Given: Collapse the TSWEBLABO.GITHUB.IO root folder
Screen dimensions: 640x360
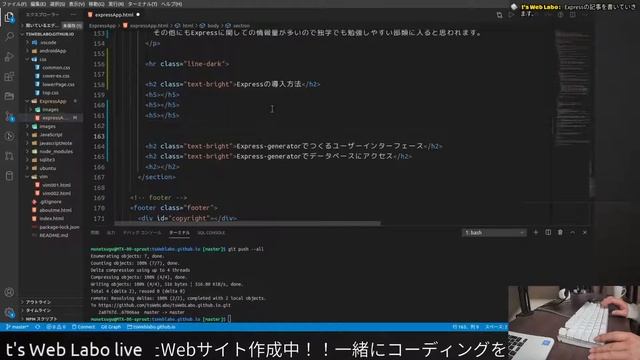Looking at the screenshot, I should tap(51, 34).
